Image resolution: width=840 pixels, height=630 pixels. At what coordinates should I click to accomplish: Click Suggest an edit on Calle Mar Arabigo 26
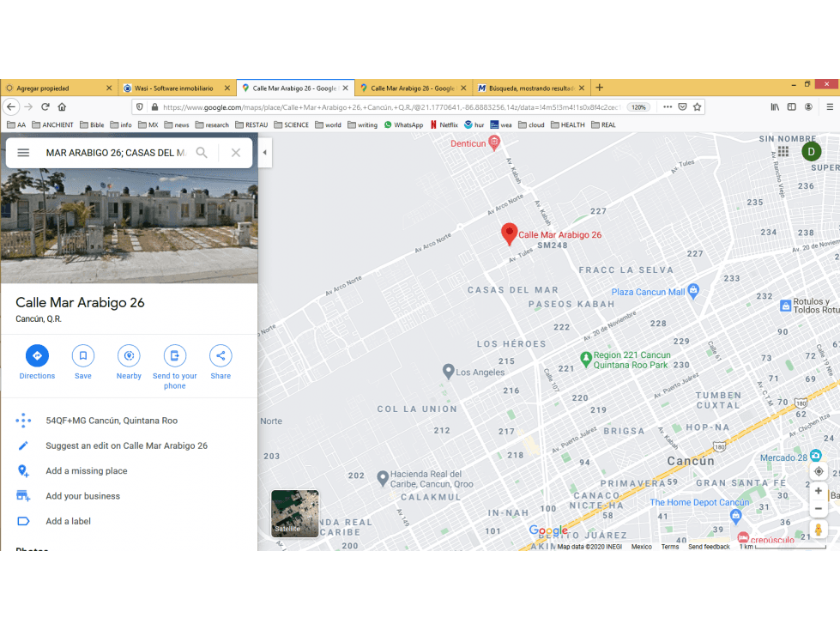tap(126, 445)
